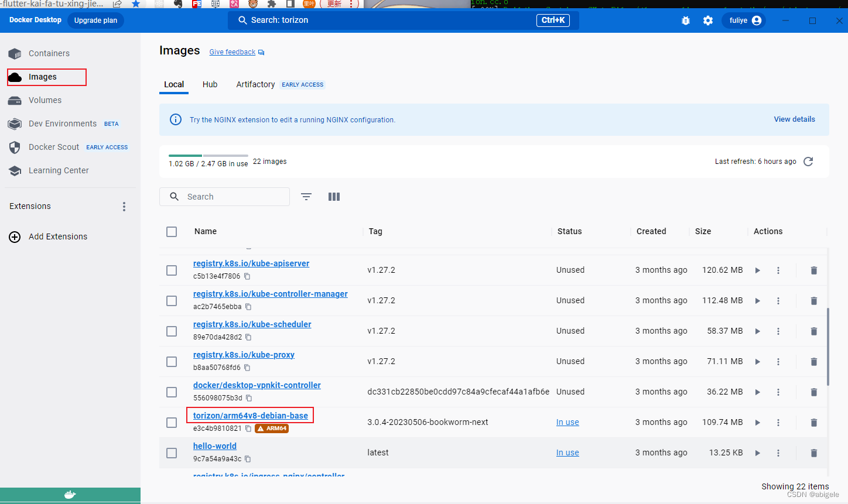Open the Learning Center
848x504 pixels.
click(59, 170)
